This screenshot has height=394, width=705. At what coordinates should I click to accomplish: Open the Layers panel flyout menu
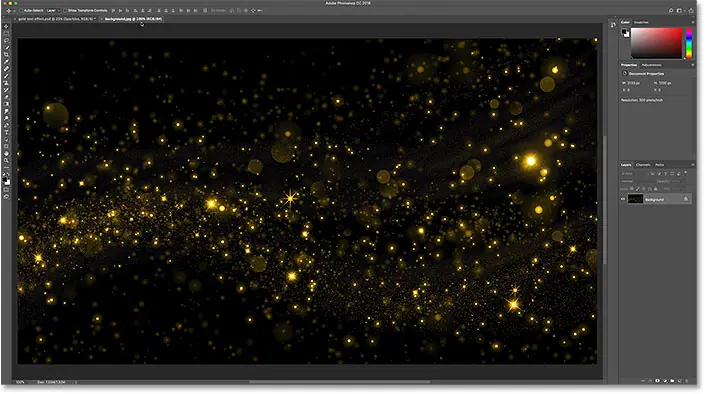(693, 165)
